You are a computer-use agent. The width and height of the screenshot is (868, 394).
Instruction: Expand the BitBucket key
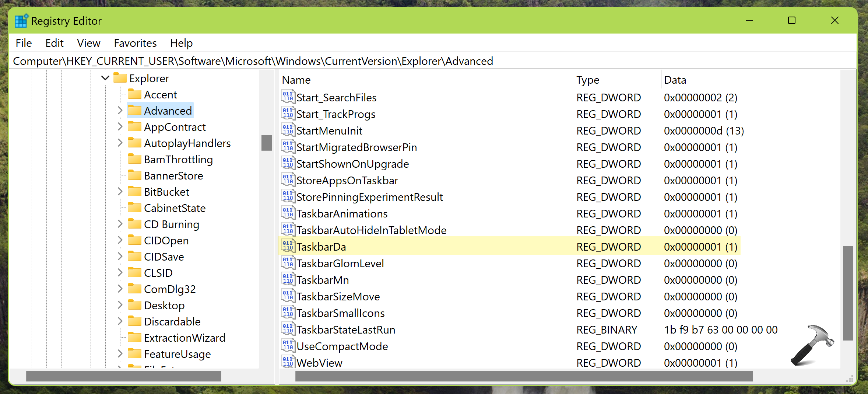120,191
